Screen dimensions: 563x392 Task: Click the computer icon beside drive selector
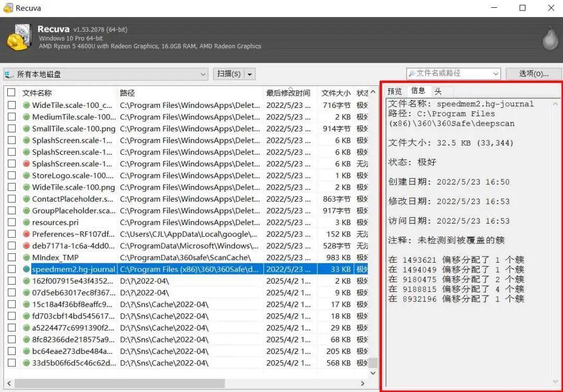9,74
